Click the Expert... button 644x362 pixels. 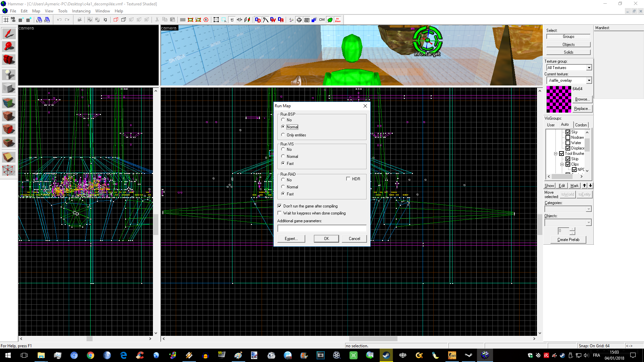coord(291,239)
